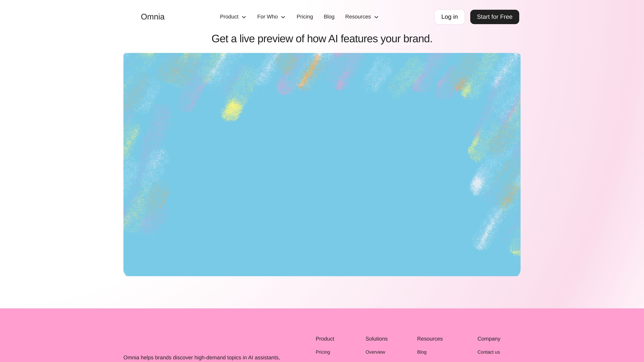
Task: Open Blog from the top navigation bar
Action: (x=329, y=17)
